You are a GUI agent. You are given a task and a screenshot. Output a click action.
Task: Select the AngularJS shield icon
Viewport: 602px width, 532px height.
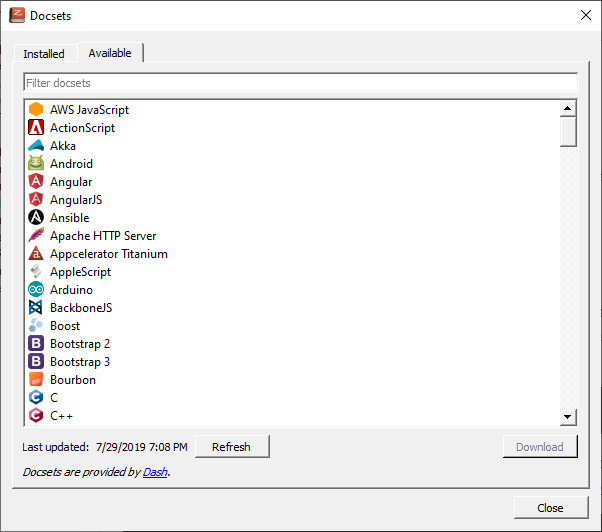pos(36,200)
